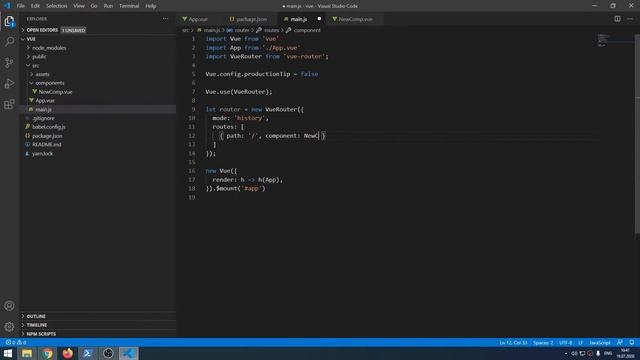
Task: Open notifications bell in status bar
Action: point(631,342)
